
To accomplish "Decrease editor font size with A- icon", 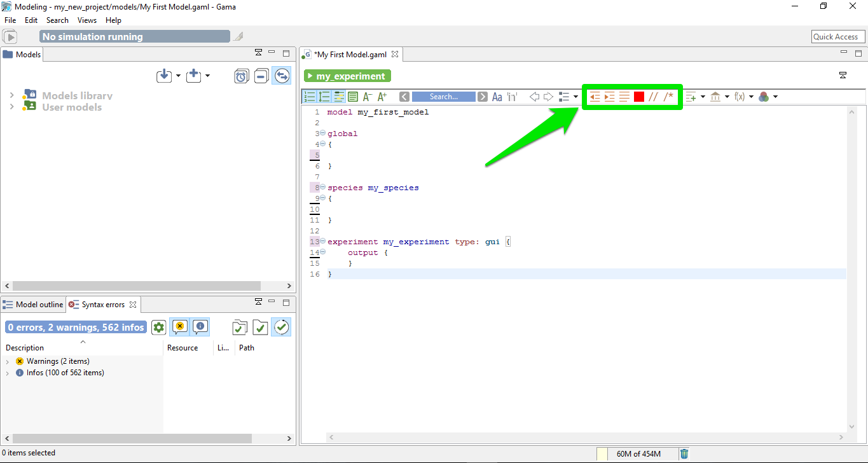I will pos(368,97).
